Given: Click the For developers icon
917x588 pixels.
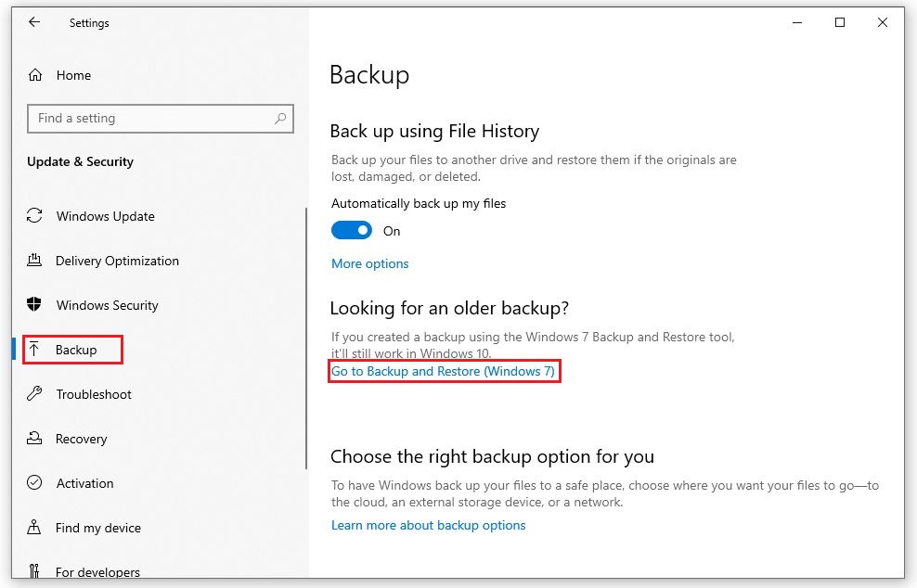Looking at the screenshot, I should tap(34, 571).
